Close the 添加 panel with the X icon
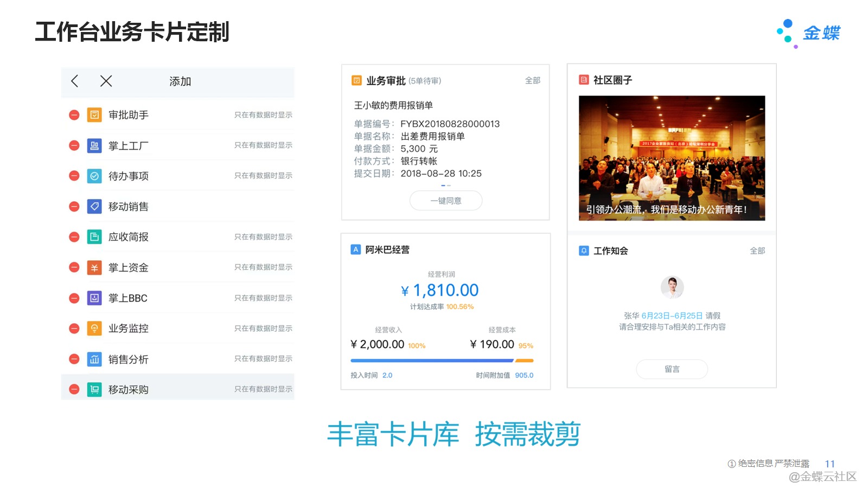The height and width of the screenshot is (488, 868). coord(106,81)
